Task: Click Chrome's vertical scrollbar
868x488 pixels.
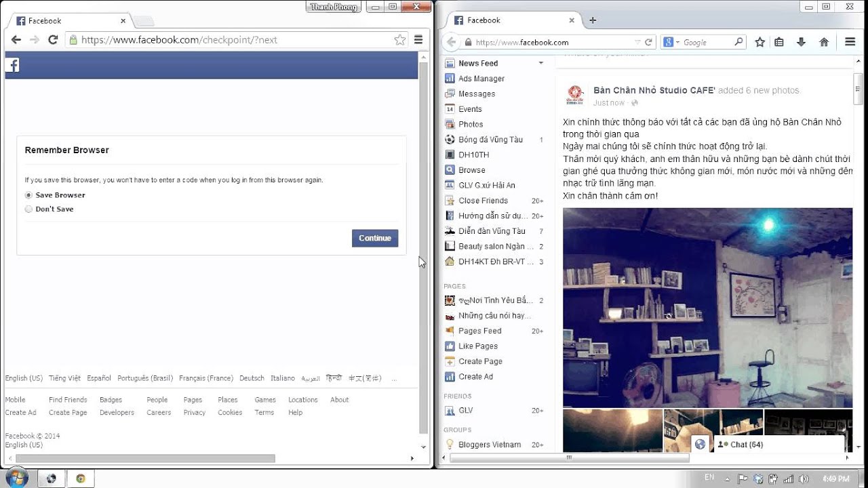Action: (x=424, y=247)
